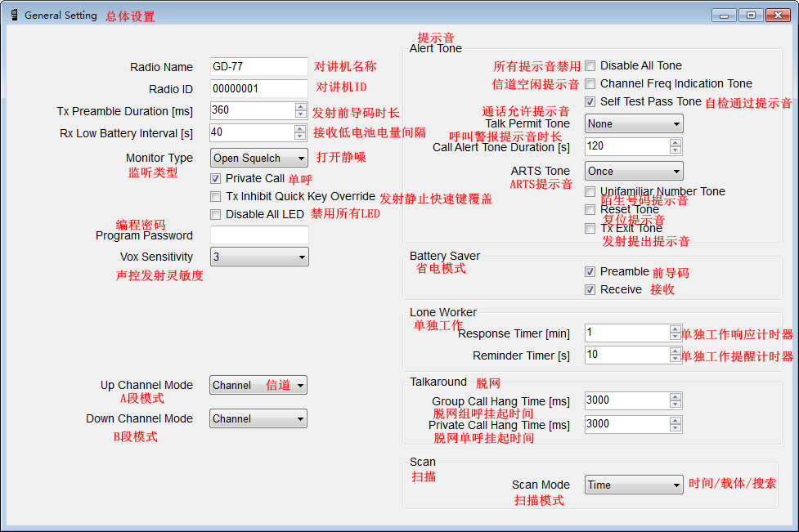This screenshot has height=532, width=799.
Task: Enable Disable All LED option
Action: point(216,214)
